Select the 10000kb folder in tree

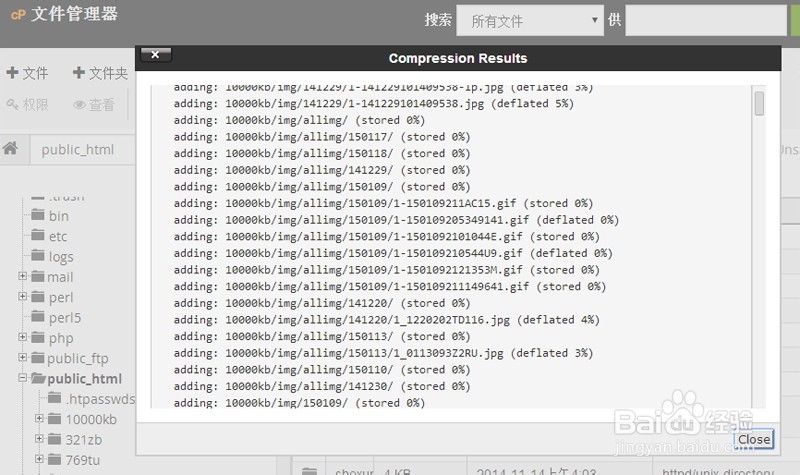click(x=91, y=419)
